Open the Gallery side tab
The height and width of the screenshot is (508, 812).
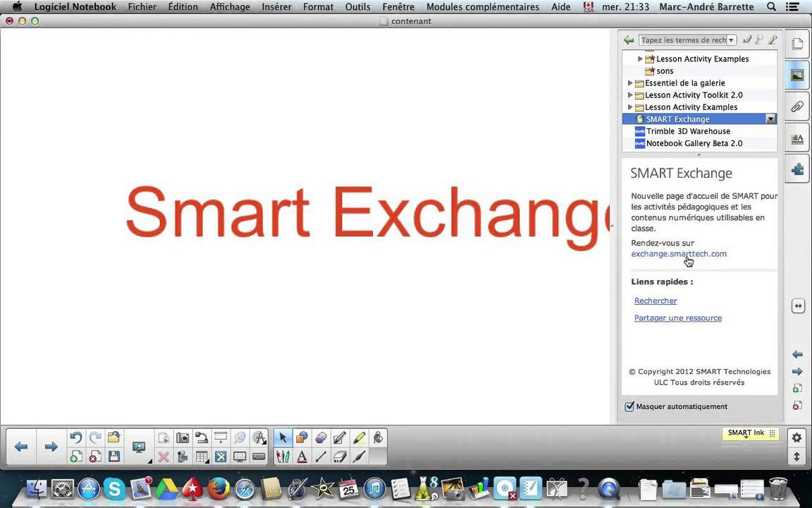point(797,75)
